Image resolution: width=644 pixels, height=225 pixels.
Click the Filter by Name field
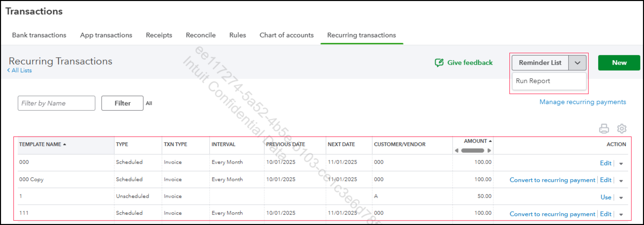pos(56,103)
